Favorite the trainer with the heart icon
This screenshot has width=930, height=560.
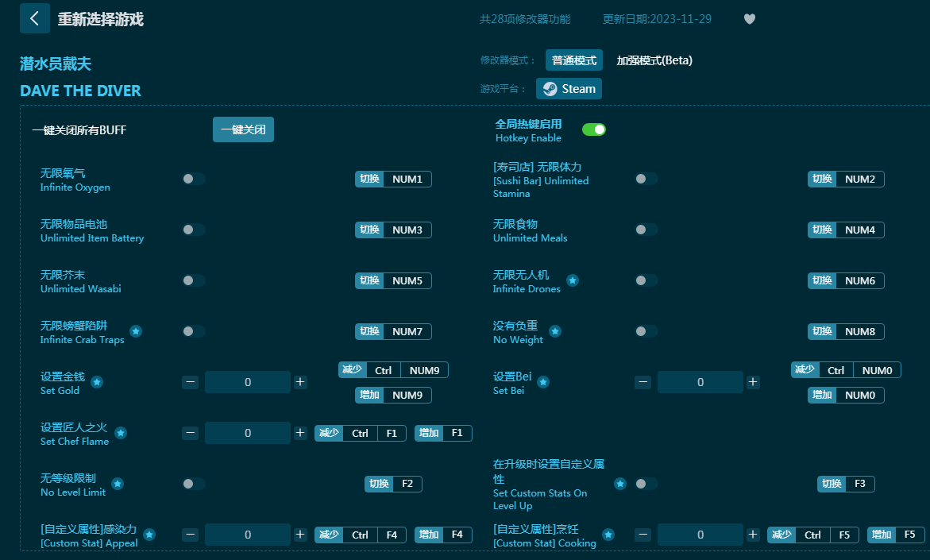click(750, 19)
